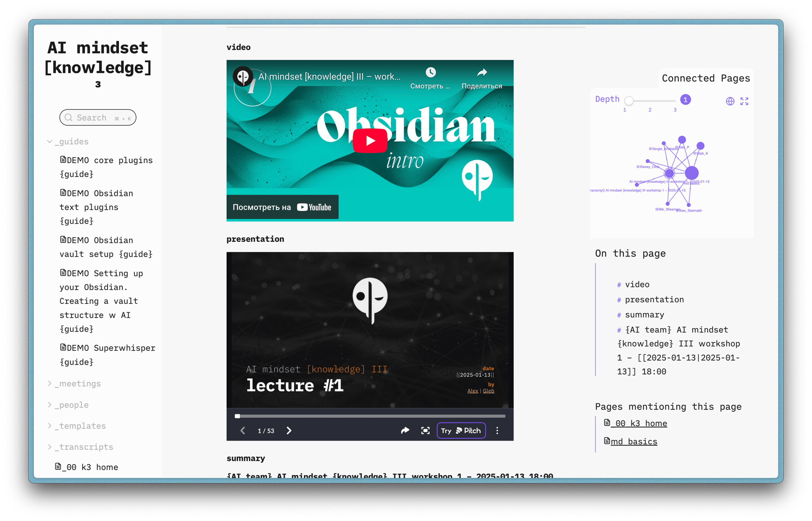The image size is (812, 521).
Task: Click the Try Pitch button
Action: pos(461,430)
